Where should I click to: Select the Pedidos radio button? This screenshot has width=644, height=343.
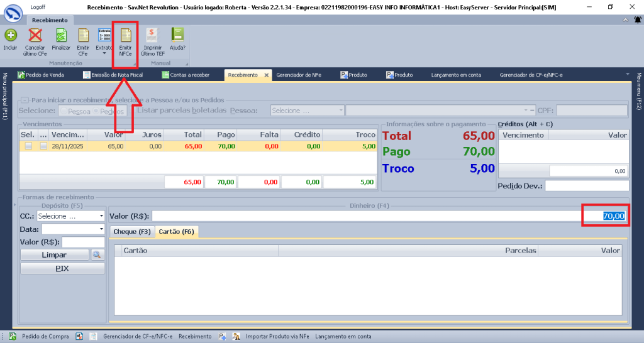(x=96, y=111)
